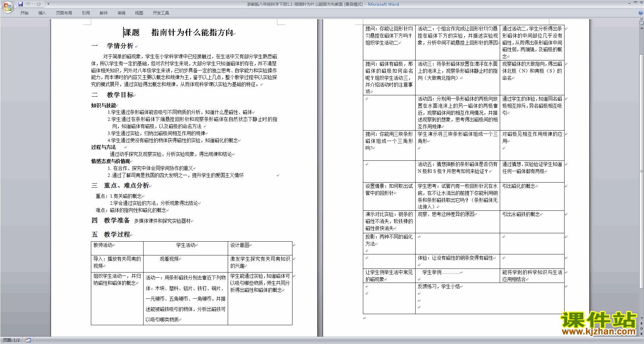Expand Customize Quick Access Toolbar dropdown

[x=48, y=4]
